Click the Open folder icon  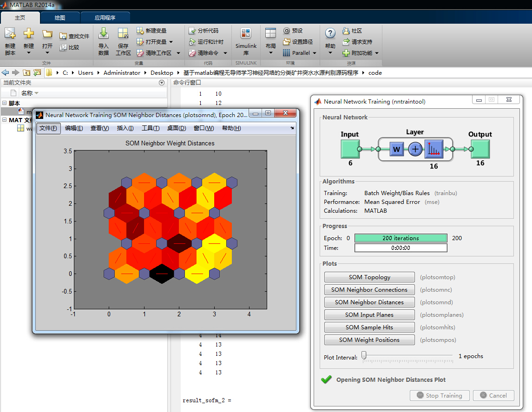[47, 33]
